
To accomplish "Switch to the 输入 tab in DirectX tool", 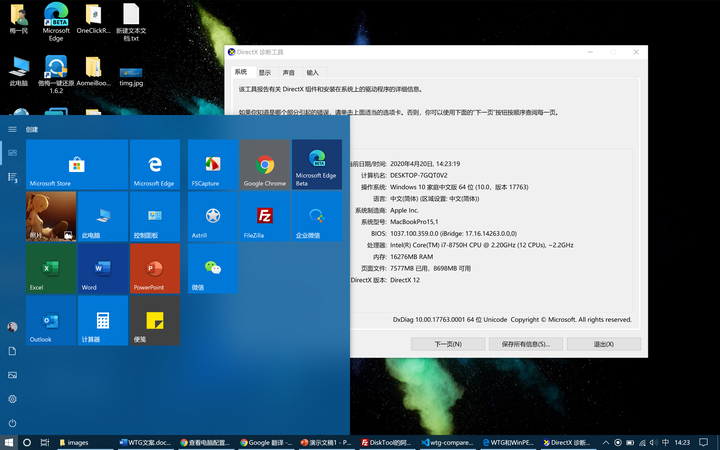I will pyautogui.click(x=313, y=73).
